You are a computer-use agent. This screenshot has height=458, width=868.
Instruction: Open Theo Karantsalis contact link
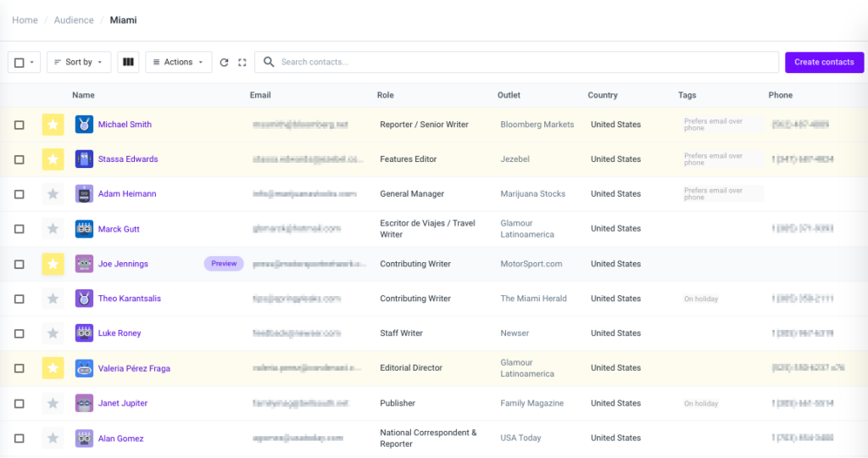(x=129, y=299)
